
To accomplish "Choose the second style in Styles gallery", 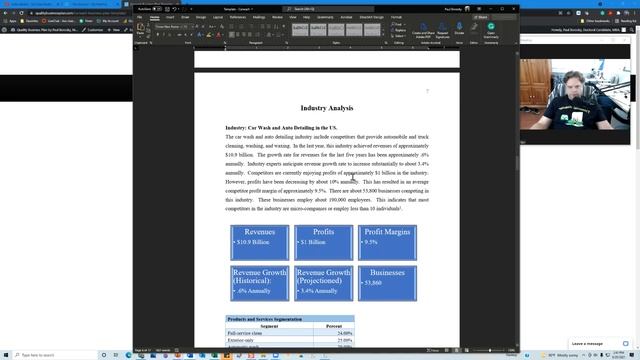I will (318, 29).
